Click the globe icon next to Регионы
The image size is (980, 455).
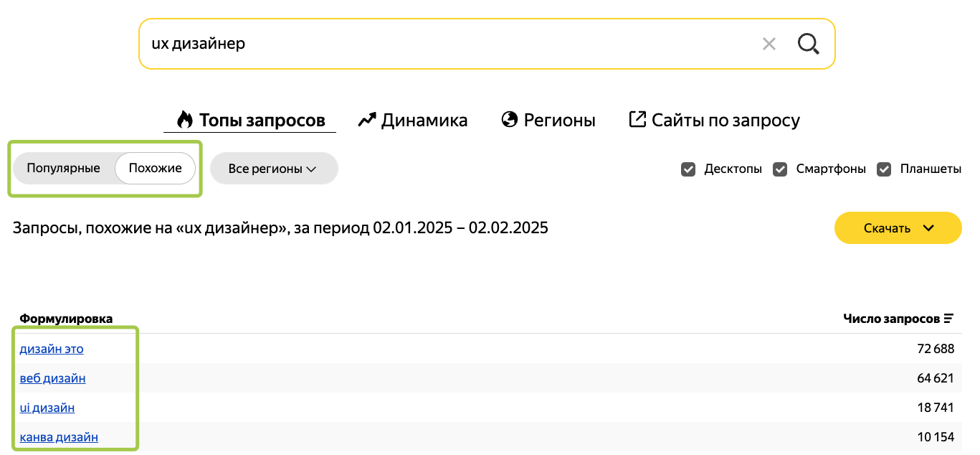coord(510,119)
